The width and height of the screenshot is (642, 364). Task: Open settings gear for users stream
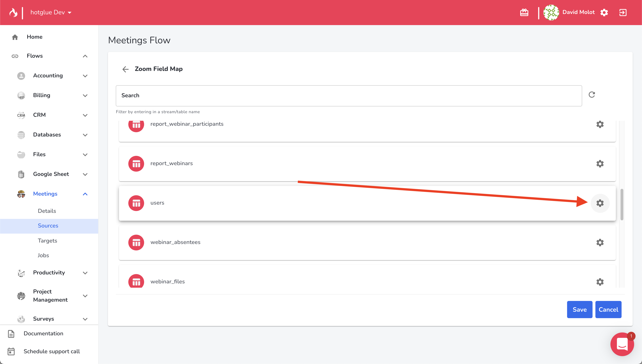coord(600,203)
